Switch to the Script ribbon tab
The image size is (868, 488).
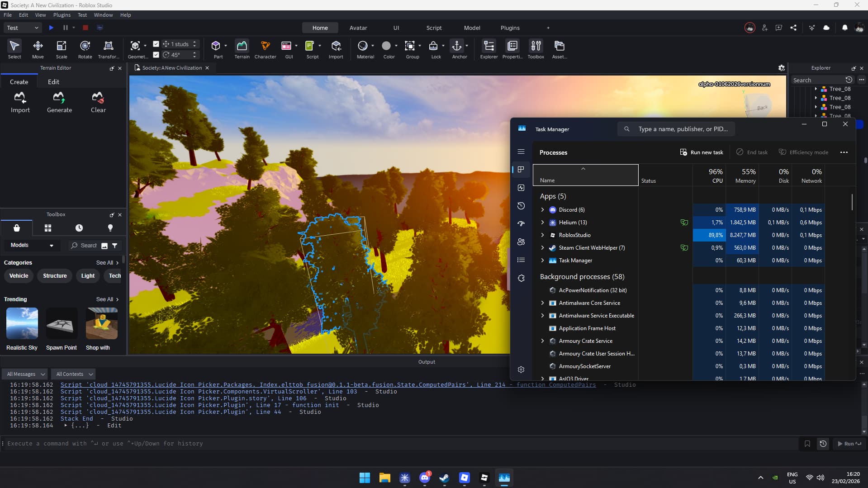point(434,28)
